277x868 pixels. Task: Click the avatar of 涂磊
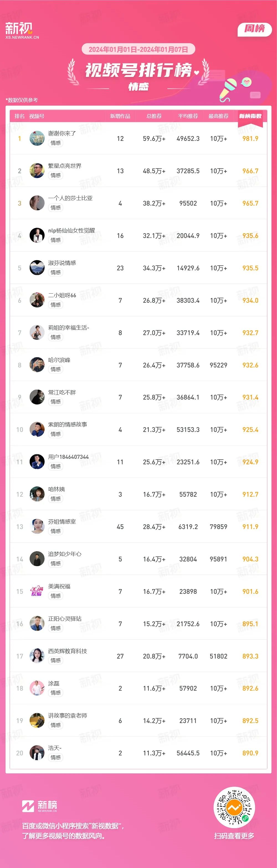pyautogui.click(x=37, y=688)
